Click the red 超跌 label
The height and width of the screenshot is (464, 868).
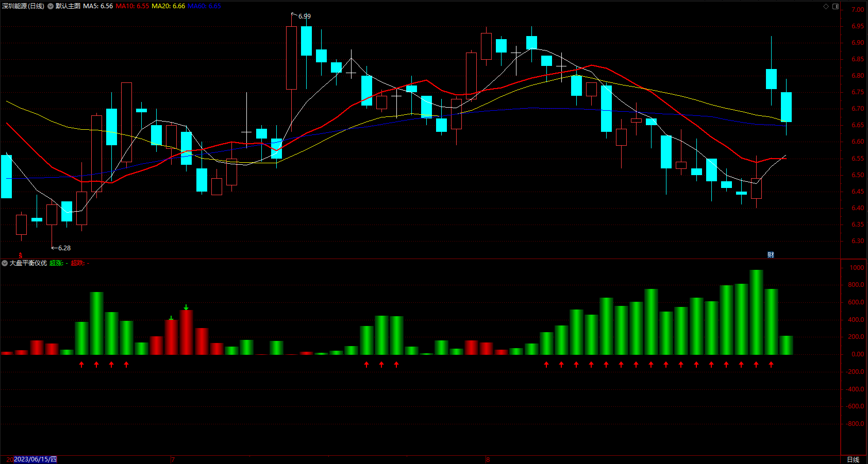pos(77,263)
